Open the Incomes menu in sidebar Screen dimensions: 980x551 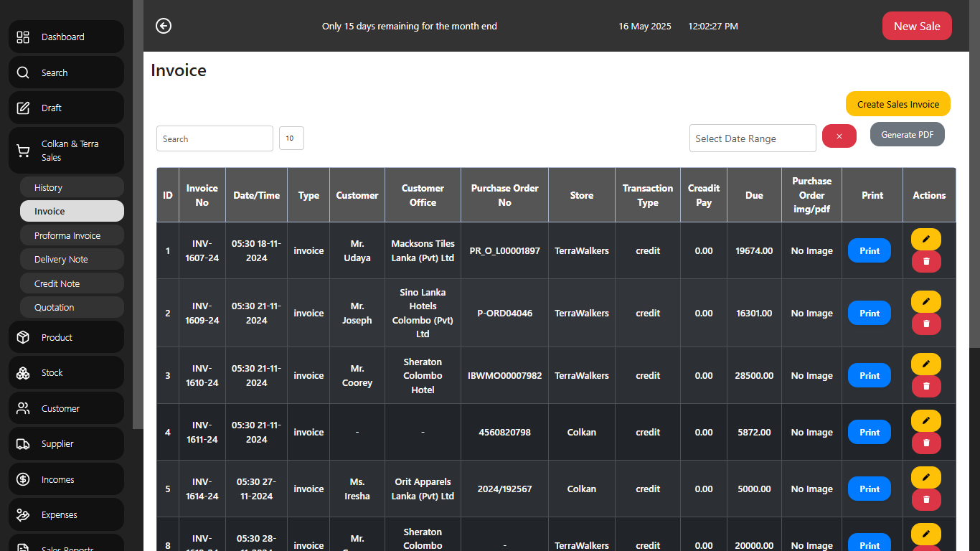pyautogui.click(x=66, y=479)
